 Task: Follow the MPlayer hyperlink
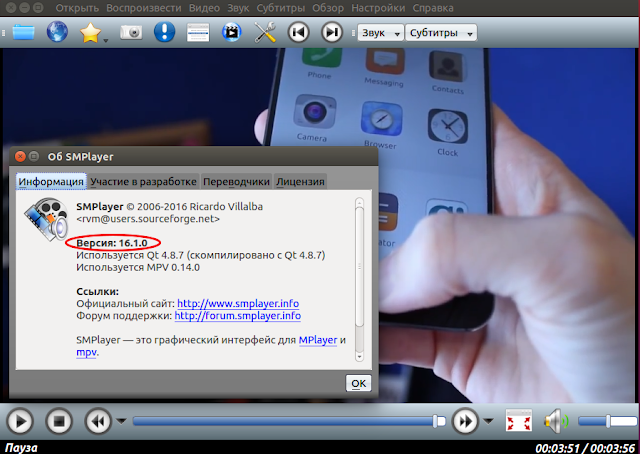tap(318, 340)
